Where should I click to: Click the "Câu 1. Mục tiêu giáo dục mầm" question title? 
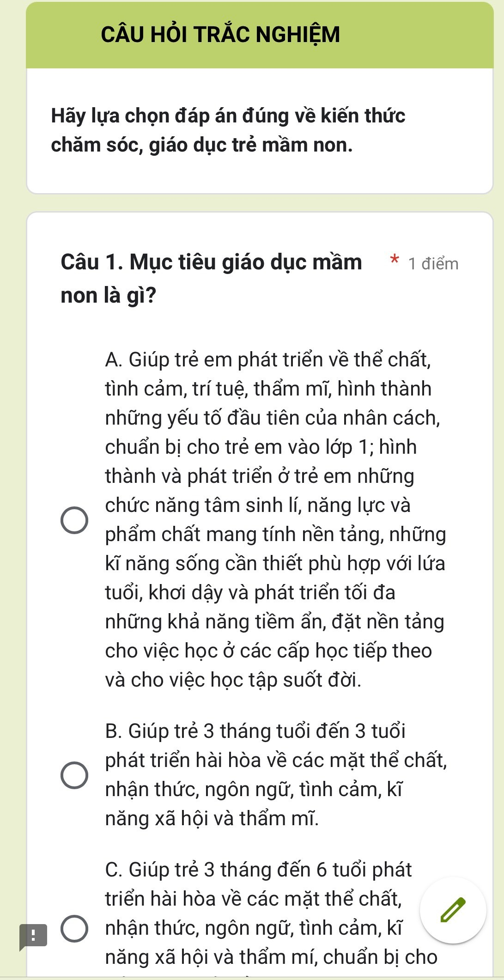pyautogui.click(x=211, y=262)
